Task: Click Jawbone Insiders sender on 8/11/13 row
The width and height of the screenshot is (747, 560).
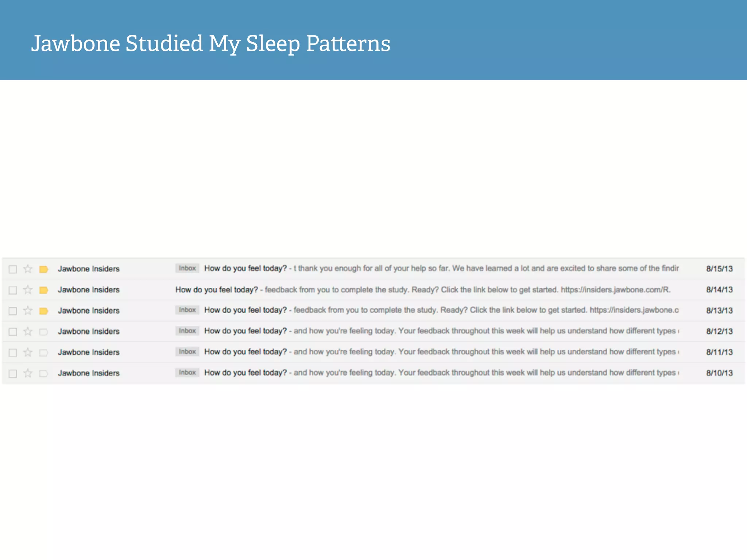Action: [x=89, y=352]
